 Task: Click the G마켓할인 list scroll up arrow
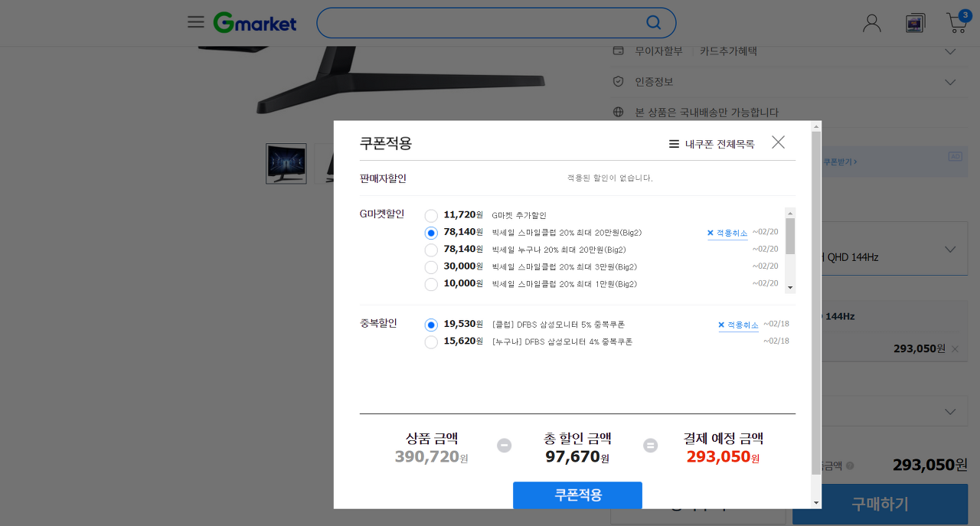click(790, 213)
